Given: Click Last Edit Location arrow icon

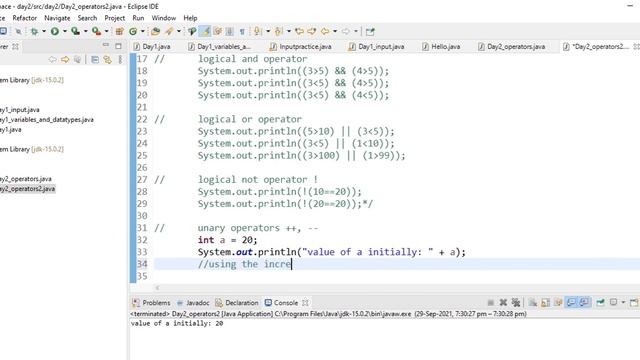Looking at the screenshot, I should (299, 31).
